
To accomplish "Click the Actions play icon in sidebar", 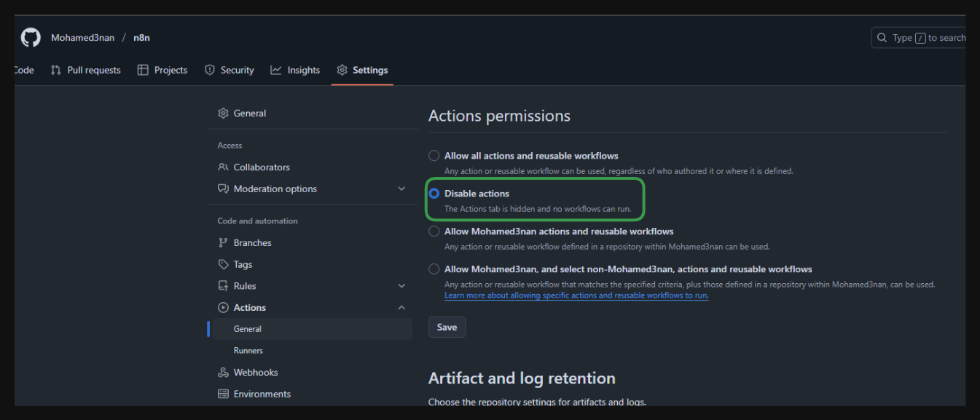I will click(223, 308).
